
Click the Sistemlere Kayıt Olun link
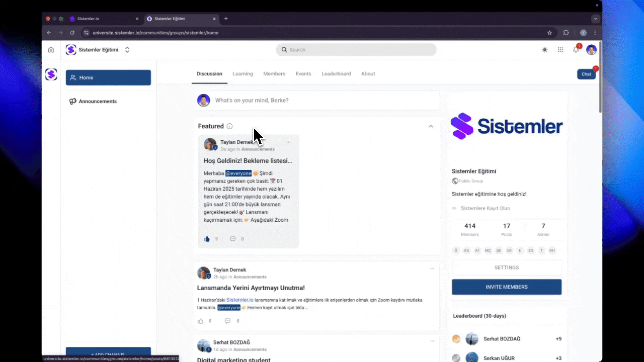[x=485, y=208]
